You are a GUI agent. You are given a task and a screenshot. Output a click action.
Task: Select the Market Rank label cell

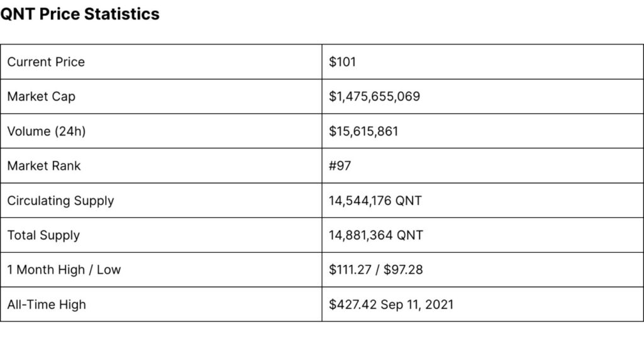click(44, 165)
